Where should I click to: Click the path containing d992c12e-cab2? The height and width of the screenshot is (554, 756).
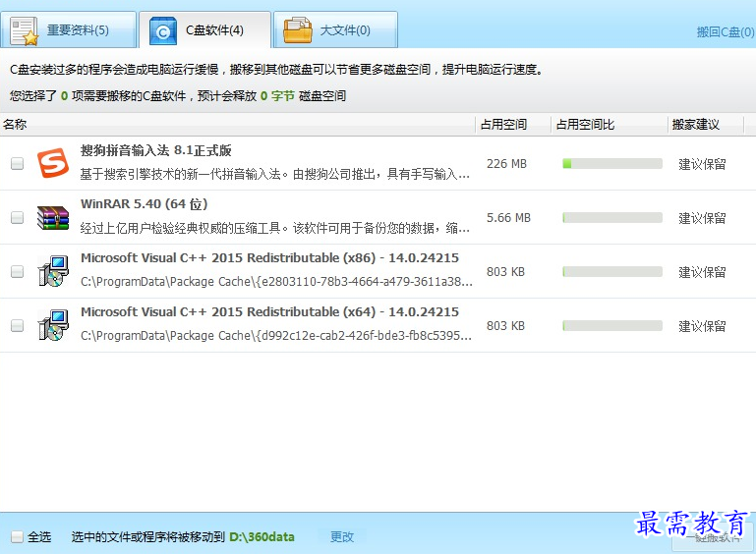[276, 335]
